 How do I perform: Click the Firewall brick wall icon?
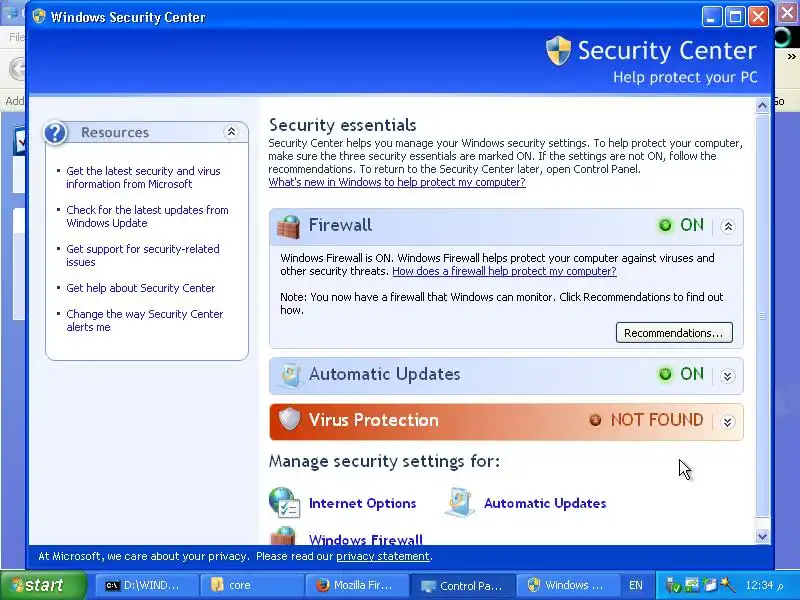click(288, 227)
